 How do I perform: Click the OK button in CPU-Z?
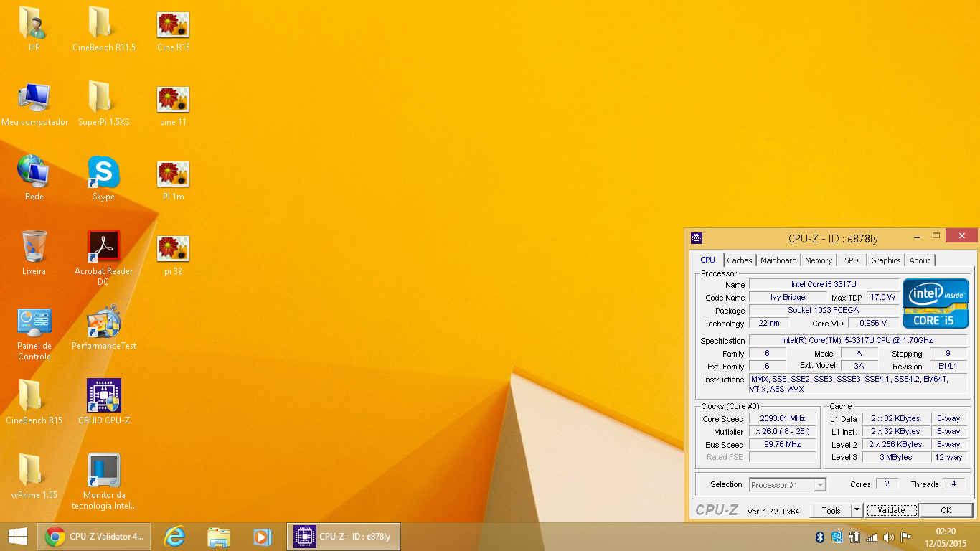(x=946, y=510)
